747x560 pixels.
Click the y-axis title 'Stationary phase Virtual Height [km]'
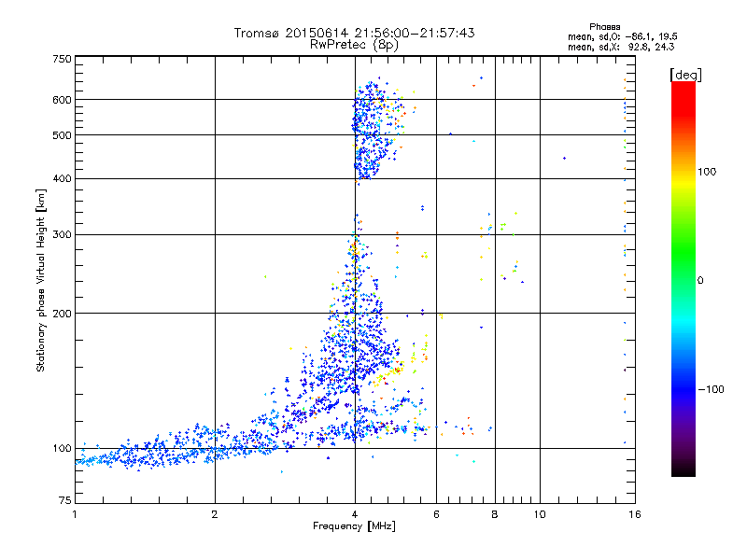(40, 281)
